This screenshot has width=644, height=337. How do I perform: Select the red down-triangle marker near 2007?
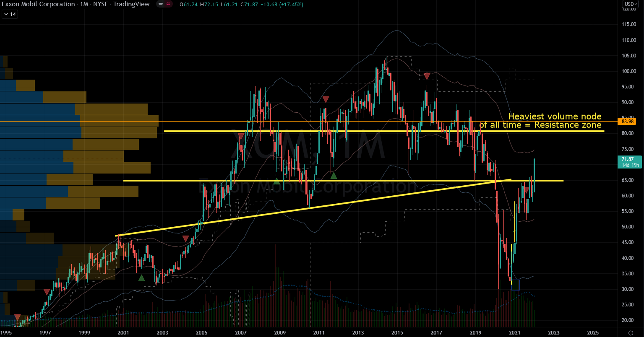click(x=241, y=136)
